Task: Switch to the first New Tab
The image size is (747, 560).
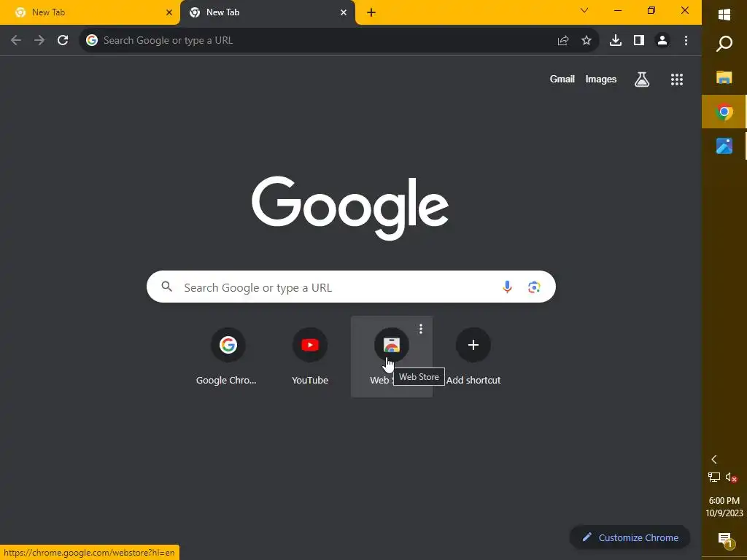Action: 90,12
